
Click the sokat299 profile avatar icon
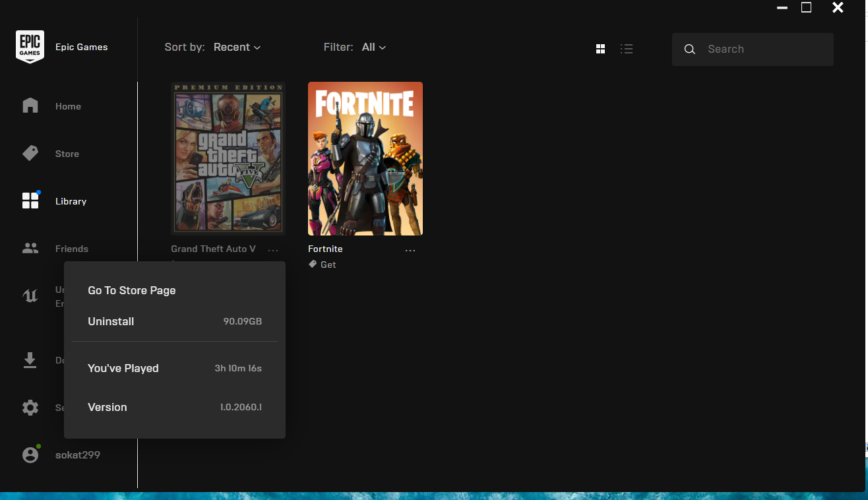point(30,455)
